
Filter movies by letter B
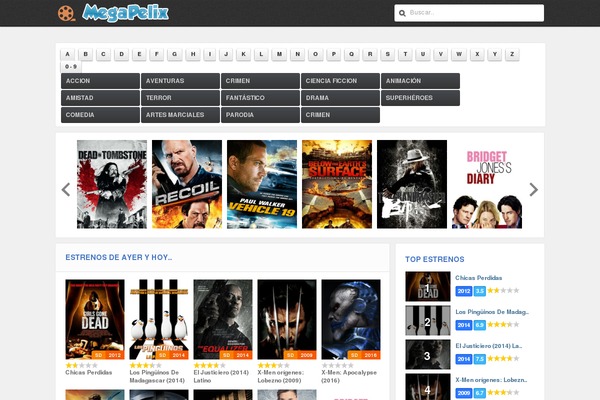[85, 54]
